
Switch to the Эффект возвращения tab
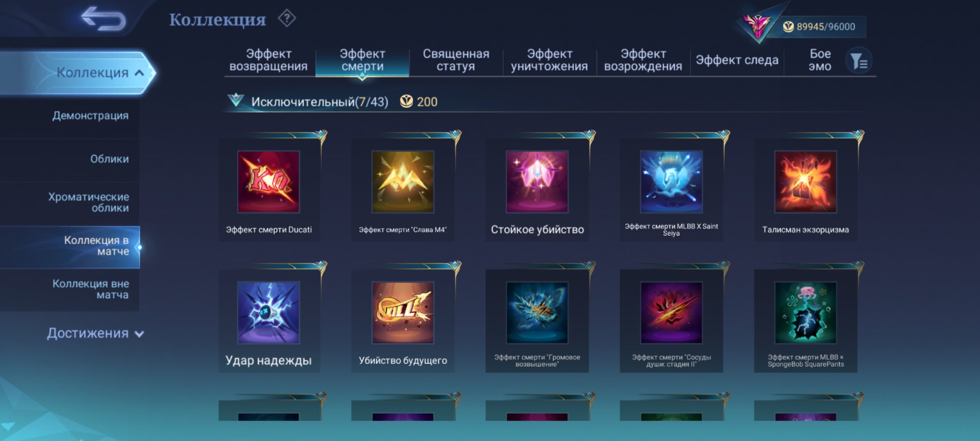pos(268,60)
